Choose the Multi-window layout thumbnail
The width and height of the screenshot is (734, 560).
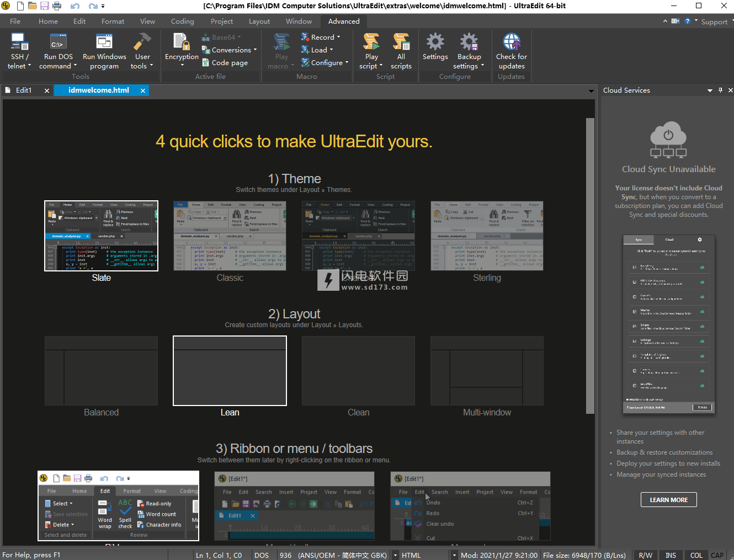click(487, 371)
